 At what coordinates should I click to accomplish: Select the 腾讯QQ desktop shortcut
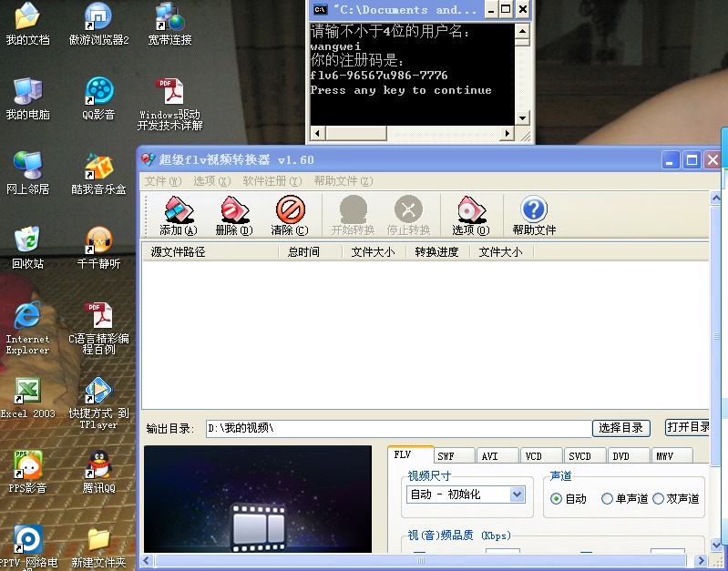click(98, 470)
